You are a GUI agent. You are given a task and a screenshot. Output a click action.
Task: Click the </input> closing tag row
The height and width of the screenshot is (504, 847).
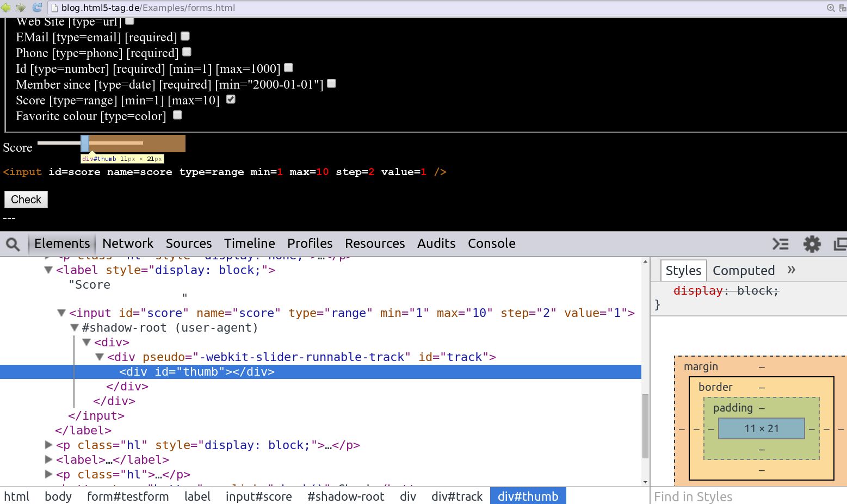tap(96, 416)
